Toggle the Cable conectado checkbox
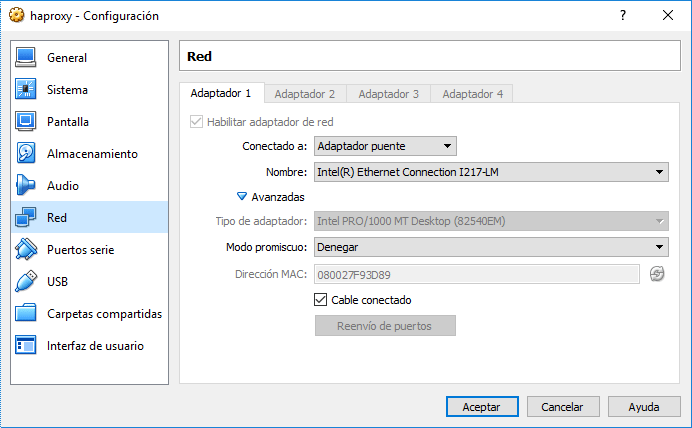Image resolution: width=692 pixels, height=428 pixels. (x=321, y=300)
